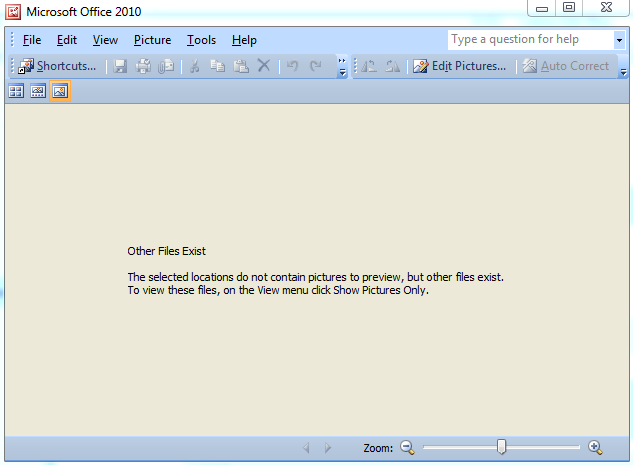Click the zoom out magnifier icon
This screenshot has height=465, width=633.
tap(407, 448)
